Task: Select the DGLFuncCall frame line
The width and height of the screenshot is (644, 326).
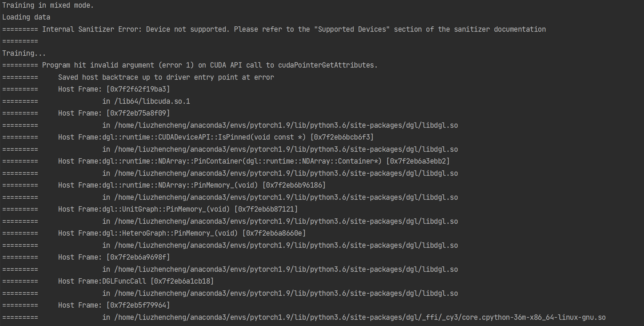Action: (x=136, y=281)
